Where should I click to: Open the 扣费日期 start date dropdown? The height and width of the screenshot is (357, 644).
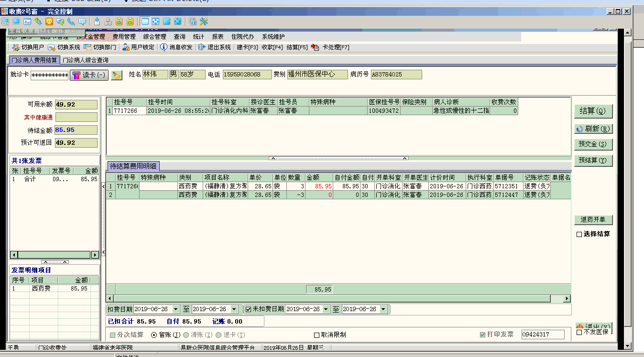175,310
